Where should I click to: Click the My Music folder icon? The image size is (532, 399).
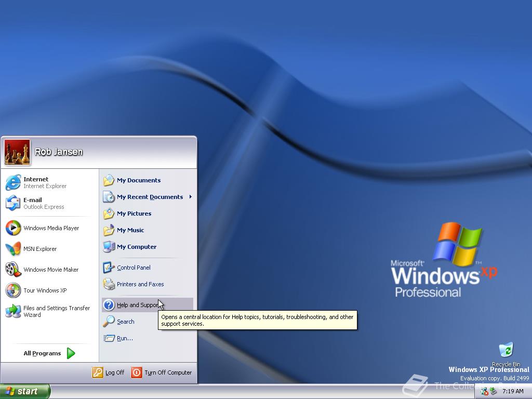coord(109,230)
